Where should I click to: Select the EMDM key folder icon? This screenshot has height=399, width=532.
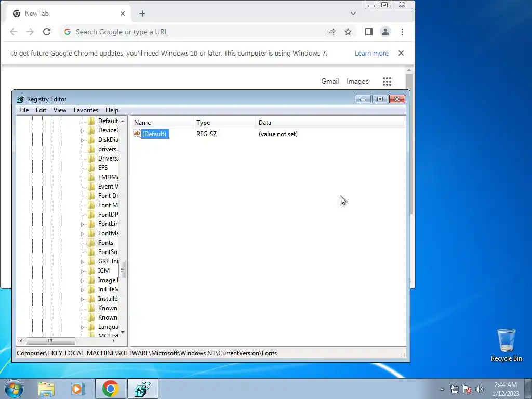[x=91, y=177]
